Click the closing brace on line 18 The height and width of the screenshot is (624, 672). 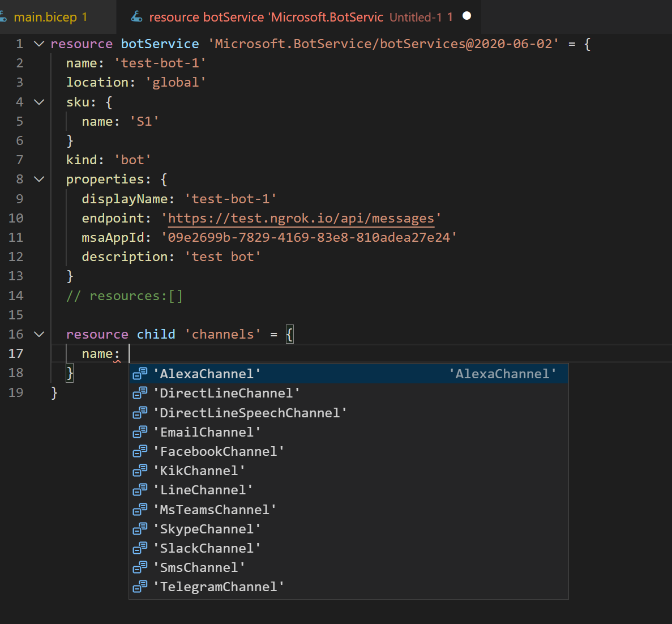(x=70, y=373)
